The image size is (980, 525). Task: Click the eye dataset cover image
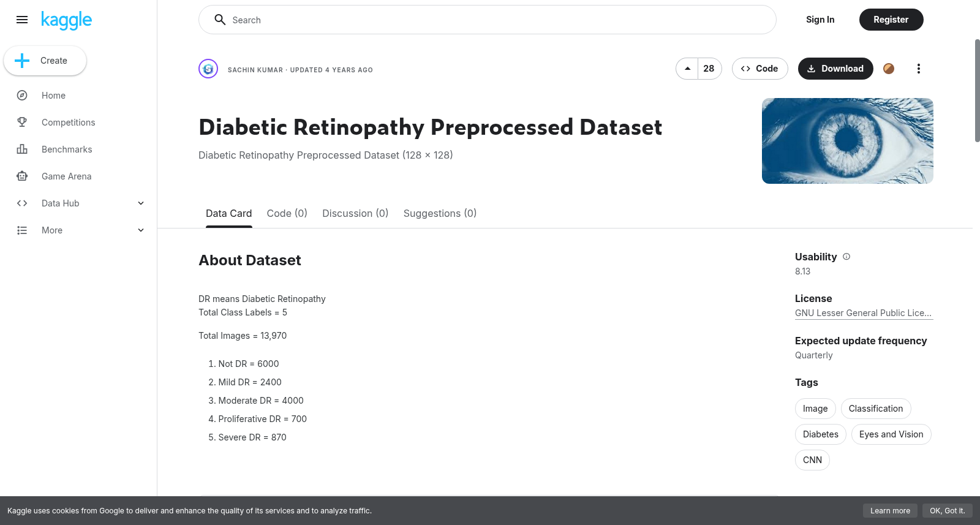click(x=848, y=141)
